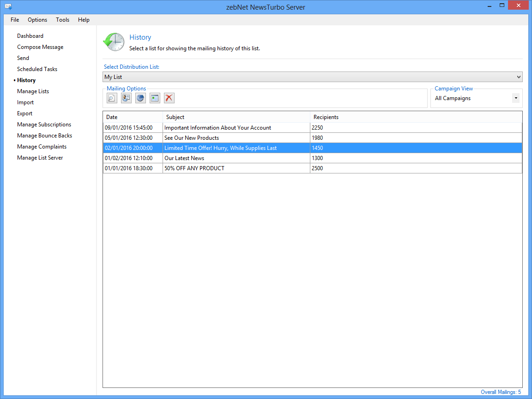Screen dimensions: 532x399
Task: Open the Tools menu
Action: coord(63,20)
